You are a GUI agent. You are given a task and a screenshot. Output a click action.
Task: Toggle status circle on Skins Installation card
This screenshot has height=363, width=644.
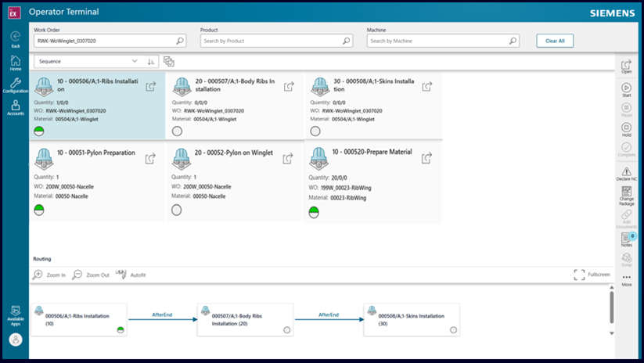click(x=315, y=131)
